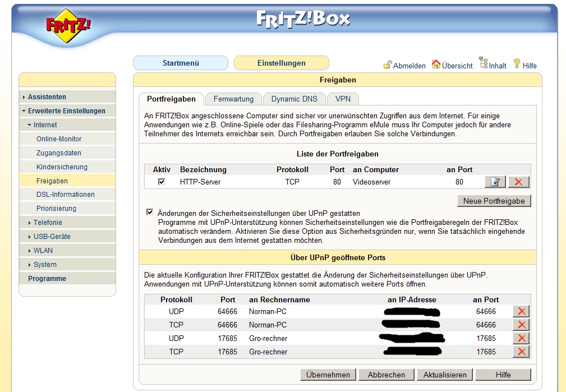Click the Gro-rechner name in TCP row
This screenshot has width=566, height=392.
pyautogui.click(x=268, y=352)
